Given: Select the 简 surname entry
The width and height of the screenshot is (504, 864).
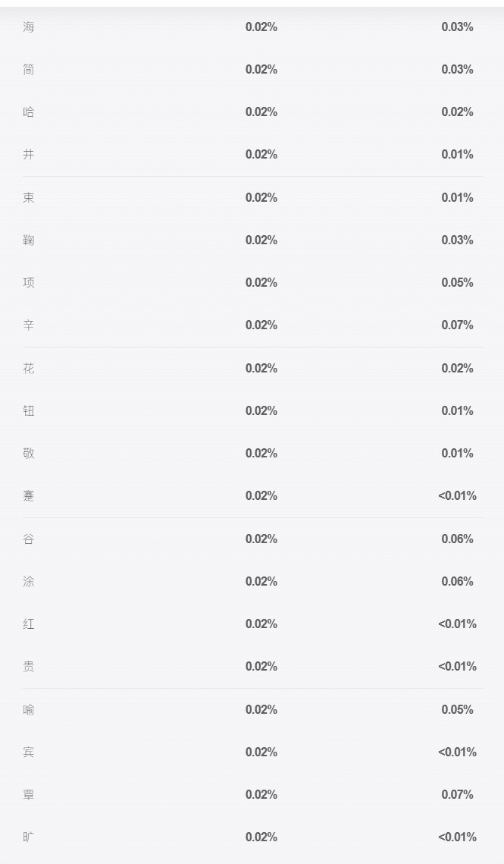Looking at the screenshot, I should click(29, 70).
